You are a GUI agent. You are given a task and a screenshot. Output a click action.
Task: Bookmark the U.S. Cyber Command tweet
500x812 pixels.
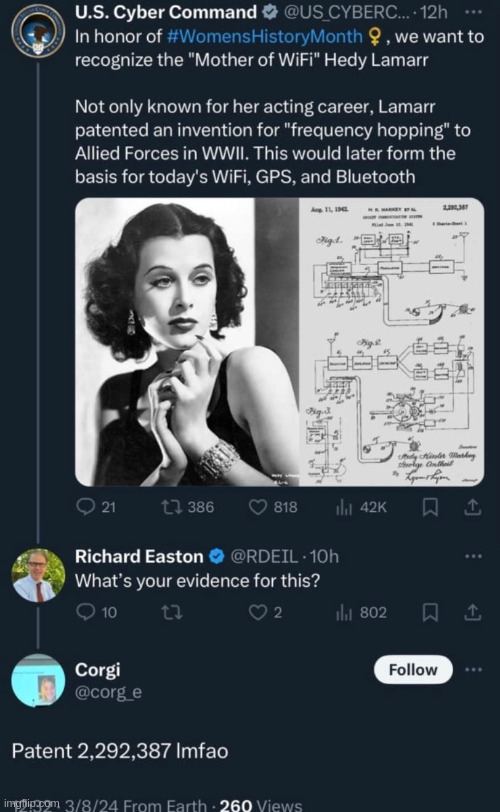pyautogui.click(x=430, y=507)
